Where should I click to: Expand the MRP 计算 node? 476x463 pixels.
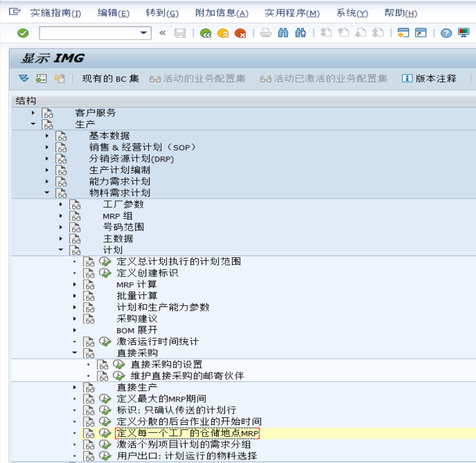coord(75,285)
